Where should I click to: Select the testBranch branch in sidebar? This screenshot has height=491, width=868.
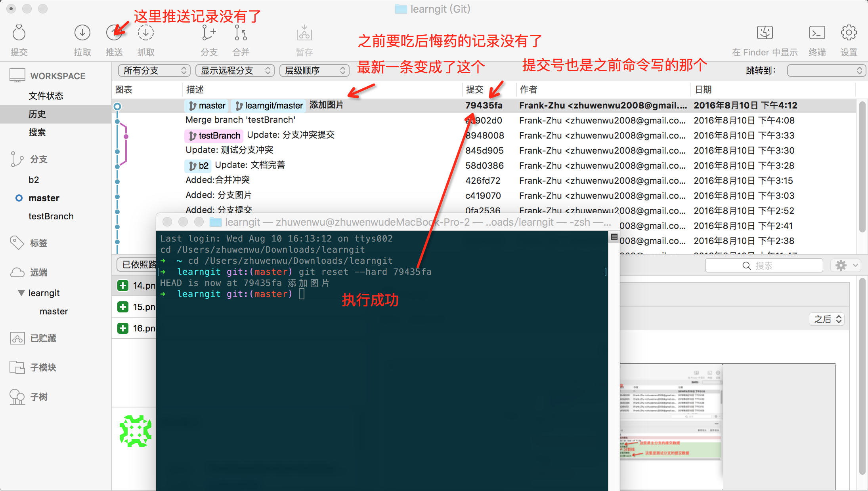(51, 216)
